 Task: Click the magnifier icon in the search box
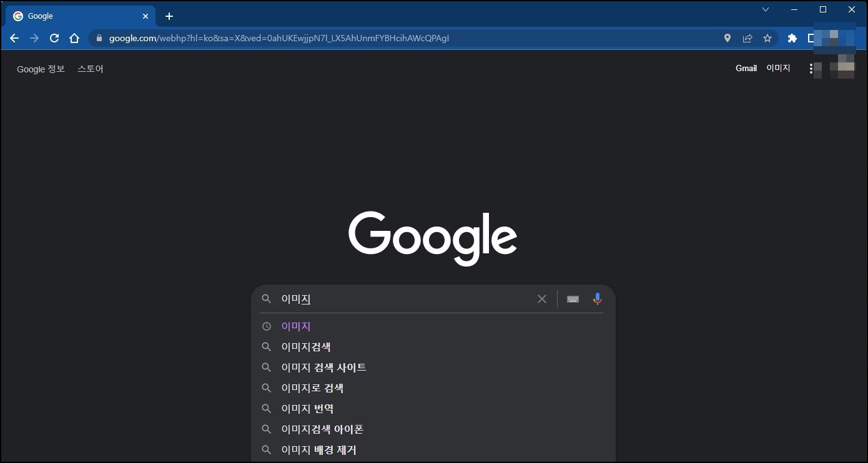267,299
